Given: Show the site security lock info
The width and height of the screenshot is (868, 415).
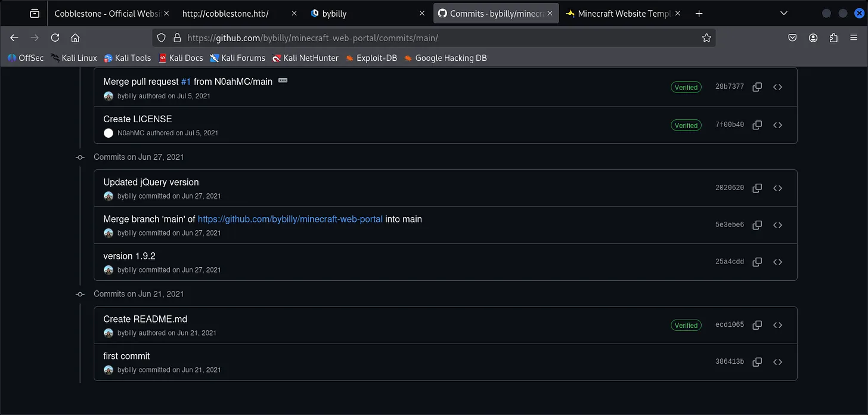Looking at the screenshot, I should 176,38.
